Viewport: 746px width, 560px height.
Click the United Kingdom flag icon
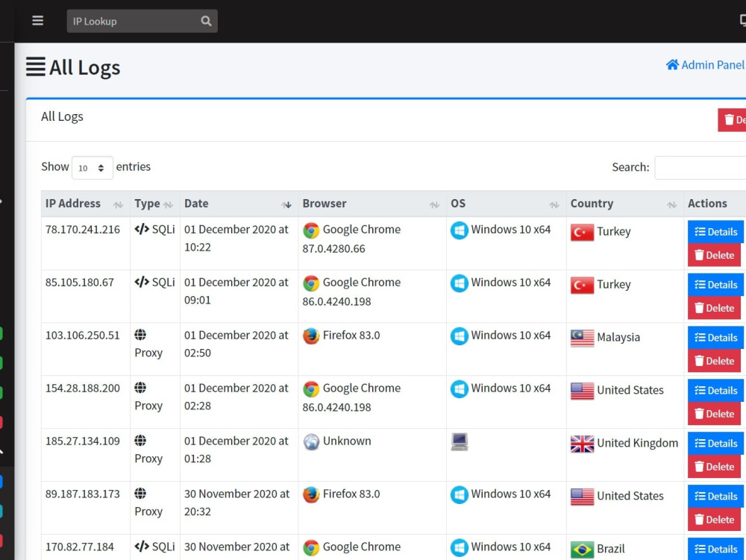[583, 444]
